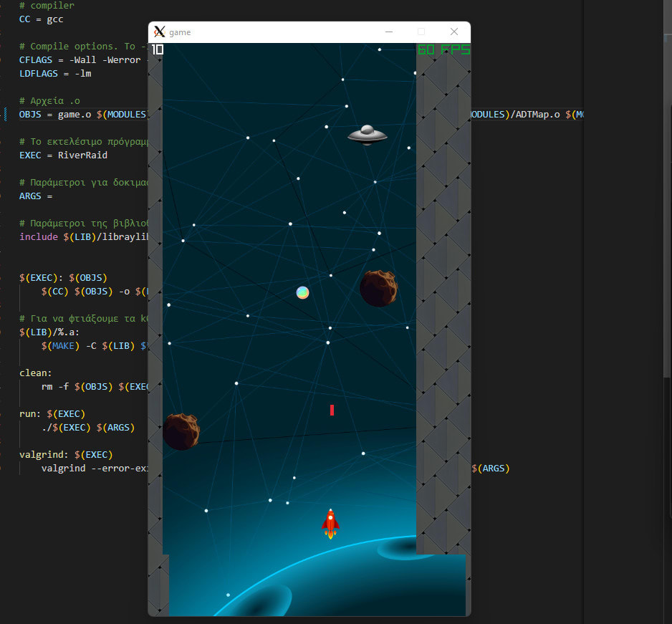Image resolution: width=672 pixels, height=624 pixels.
Task: Click the 'valgrind: $(EXEC)' target line
Action: pyautogui.click(x=66, y=455)
